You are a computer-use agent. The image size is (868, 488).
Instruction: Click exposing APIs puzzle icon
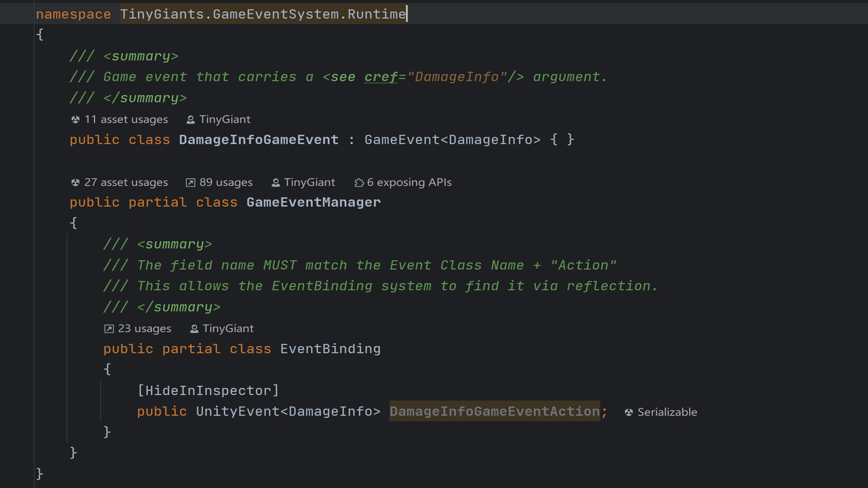pos(359,183)
